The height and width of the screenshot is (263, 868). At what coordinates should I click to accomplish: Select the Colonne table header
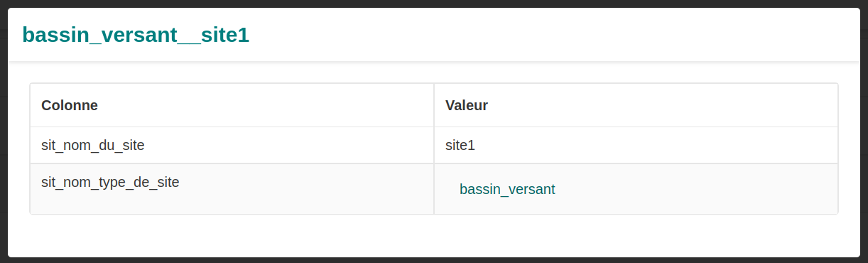click(x=232, y=105)
